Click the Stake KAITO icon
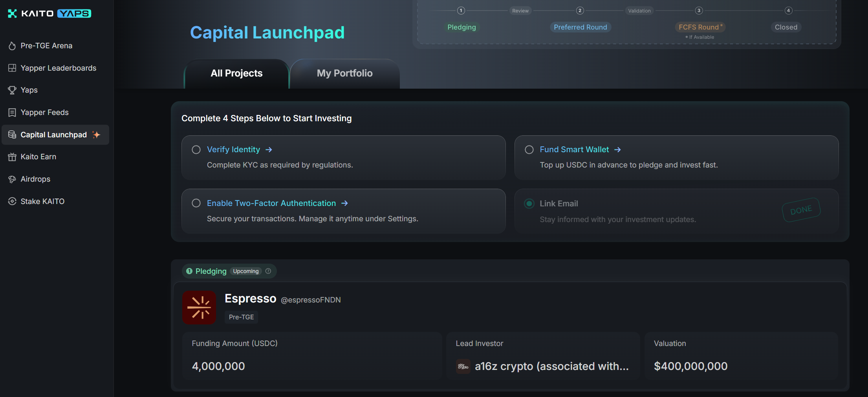868x397 pixels. [12, 201]
